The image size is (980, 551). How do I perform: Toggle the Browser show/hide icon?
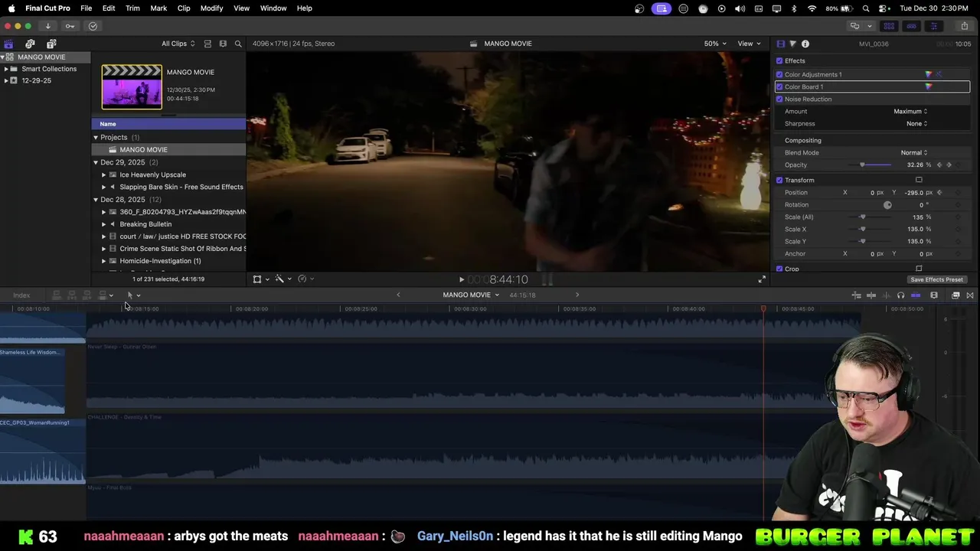tap(889, 26)
